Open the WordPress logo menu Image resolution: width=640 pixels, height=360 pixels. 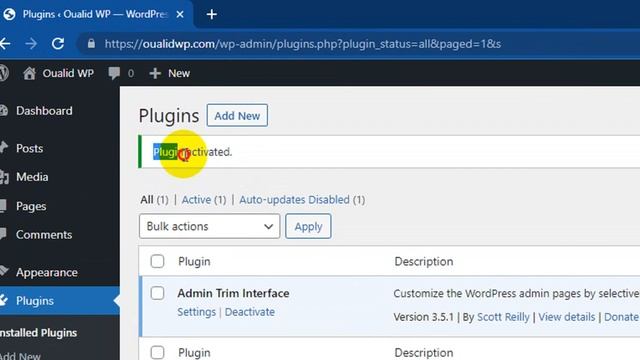coord(4,73)
